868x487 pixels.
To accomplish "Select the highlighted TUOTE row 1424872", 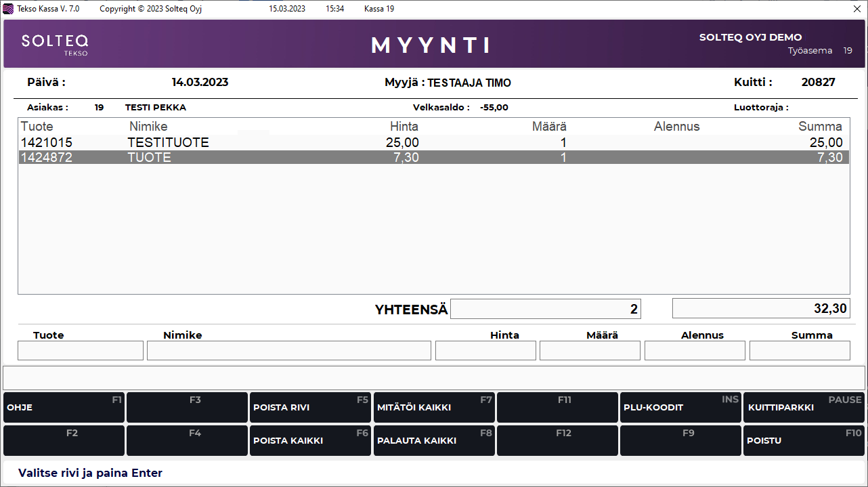I will (x=433, y=157).
